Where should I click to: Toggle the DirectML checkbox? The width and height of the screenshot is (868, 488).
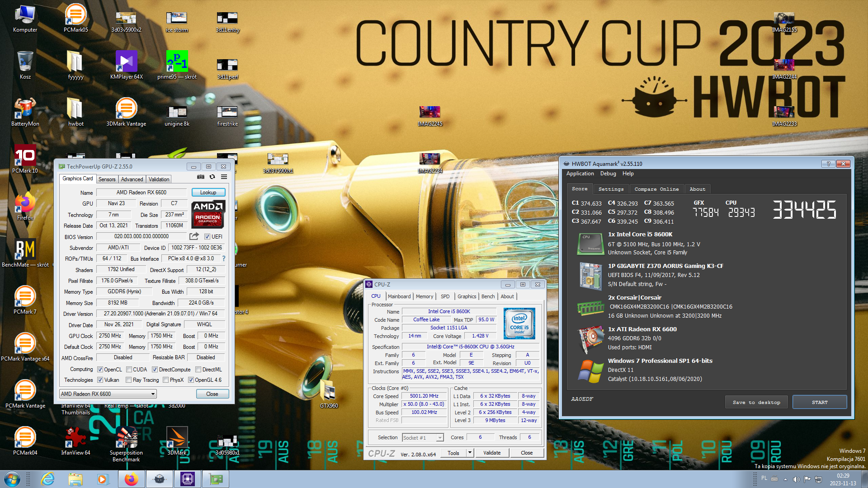[x=198, y=369]
